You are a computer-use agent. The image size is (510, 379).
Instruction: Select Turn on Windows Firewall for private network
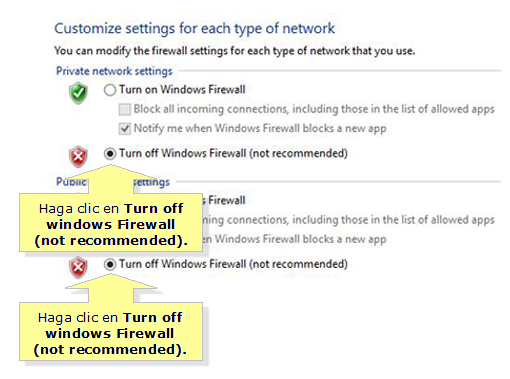[x=110, y=90]
